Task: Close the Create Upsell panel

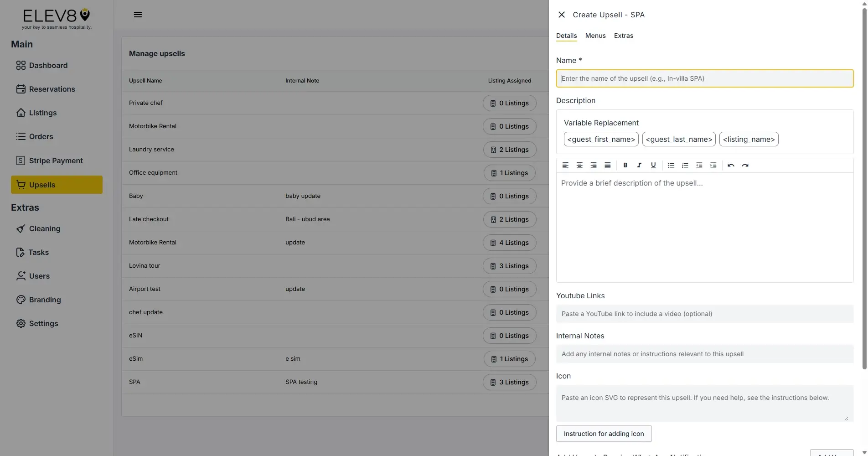Action: point(561,15)
